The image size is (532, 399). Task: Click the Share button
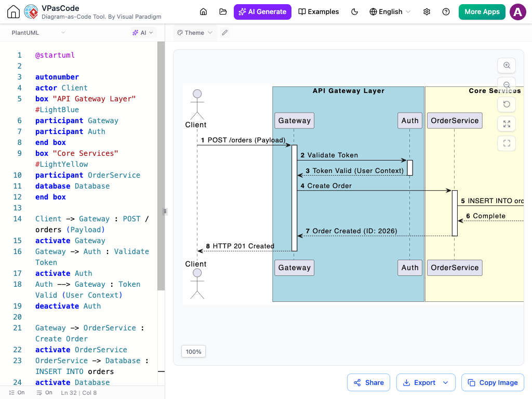coord(368,382)
